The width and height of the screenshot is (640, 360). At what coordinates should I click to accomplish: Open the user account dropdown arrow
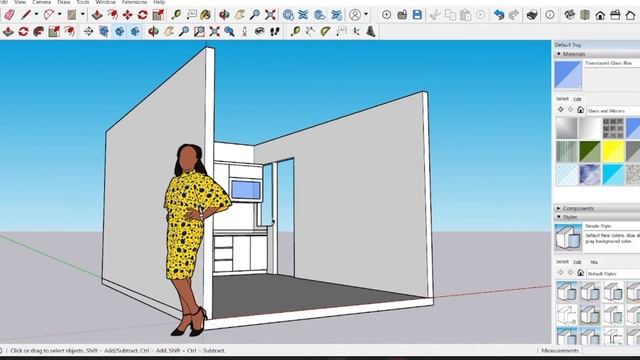click(366, 15)
